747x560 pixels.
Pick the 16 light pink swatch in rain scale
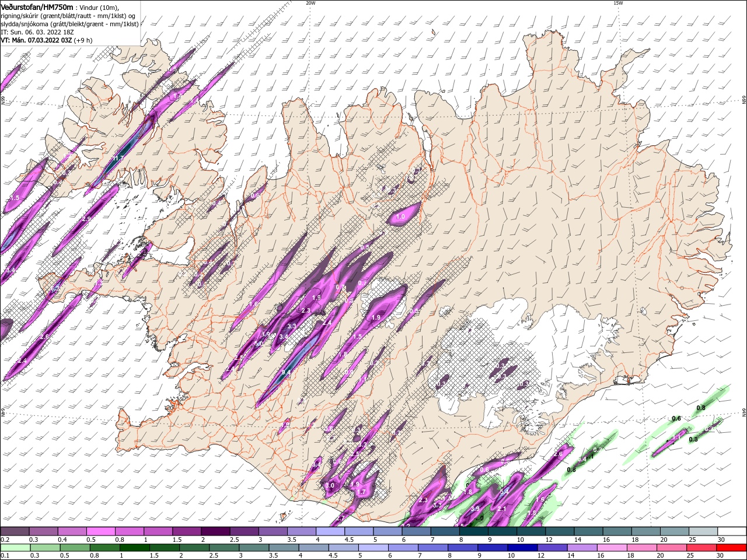click(x=611, y=548)
